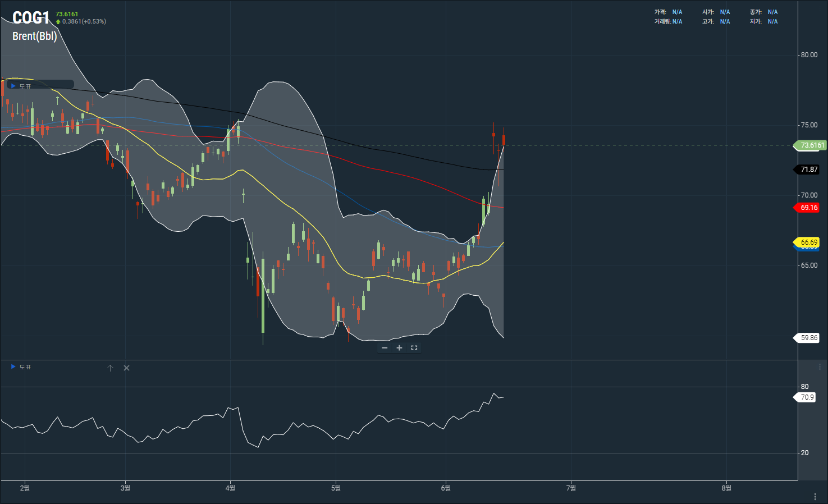Click the fullscreen chart icon

tap(414, 348)
